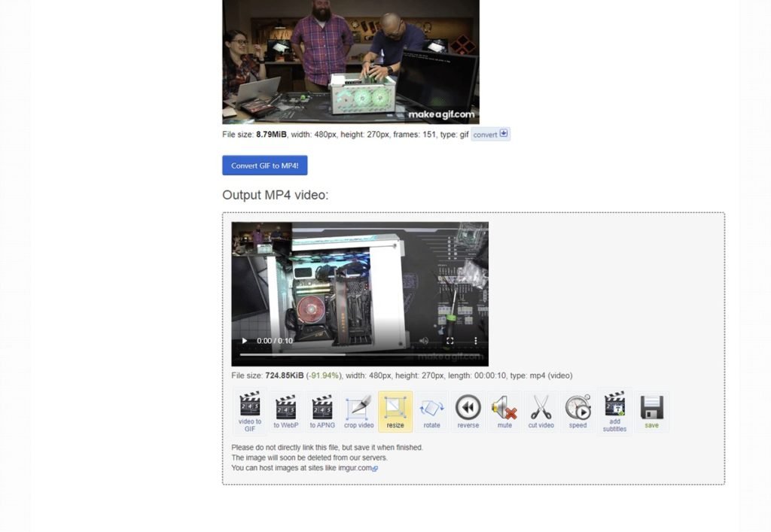This screenshot has width=771, height=532.
Task: Click the Convert GIF to MP4! button
Action: click(264, 166)
